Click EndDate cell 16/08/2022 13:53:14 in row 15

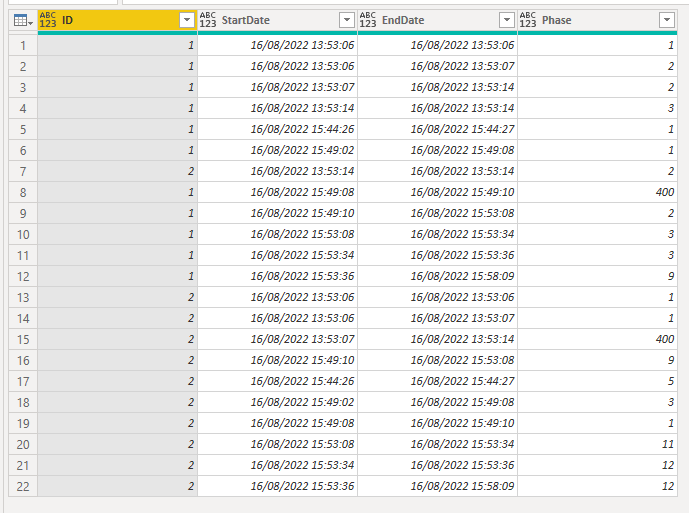pos(438,339)
